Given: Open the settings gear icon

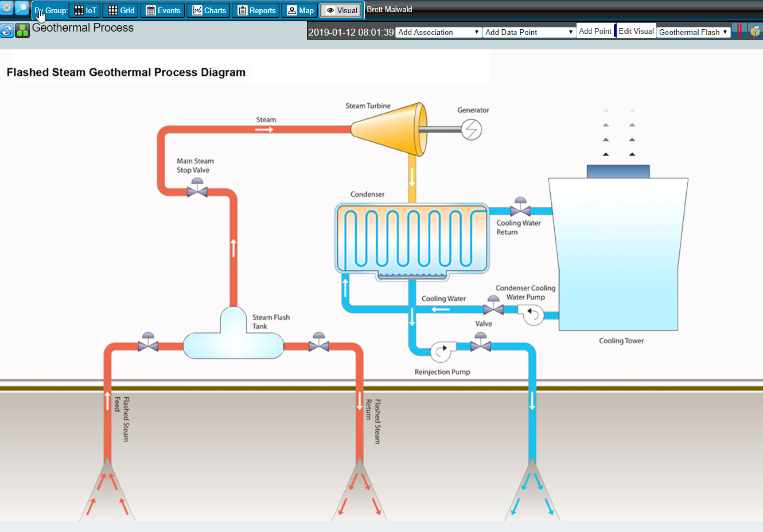Looking at the screenshot, I should click(6, 8).
